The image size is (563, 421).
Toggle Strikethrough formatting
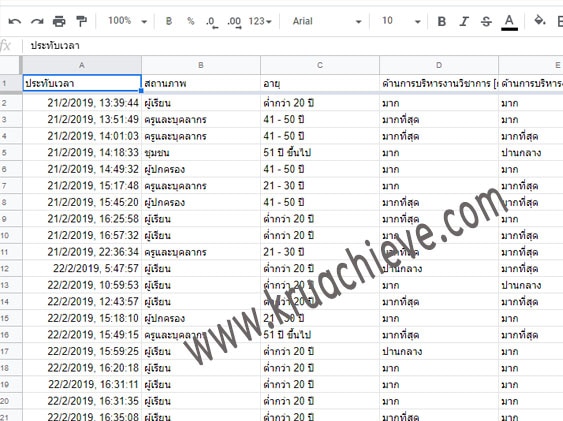coord(486,22)
